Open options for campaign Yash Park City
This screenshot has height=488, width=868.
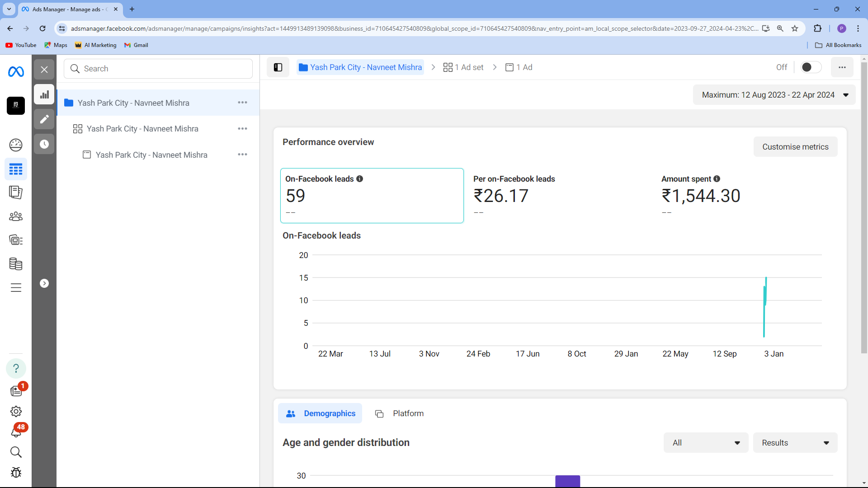click(243, 103)
